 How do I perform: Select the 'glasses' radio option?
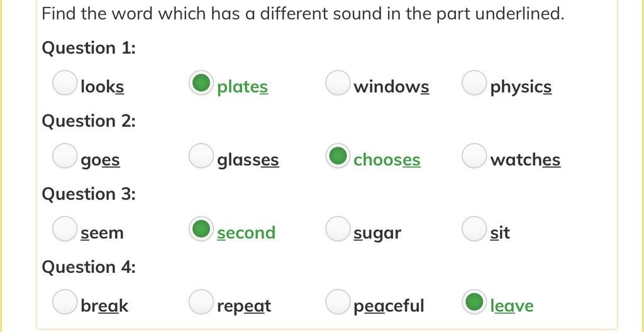201,156
